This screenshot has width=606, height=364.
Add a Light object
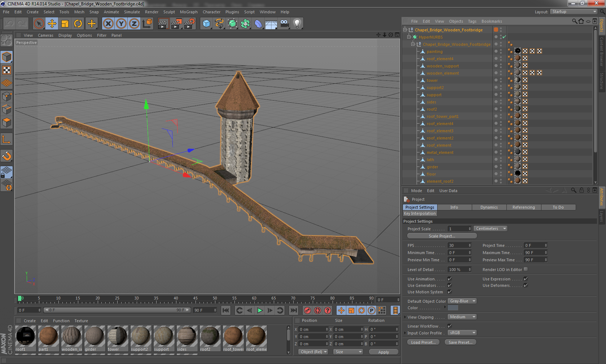[x=297, y=24]
